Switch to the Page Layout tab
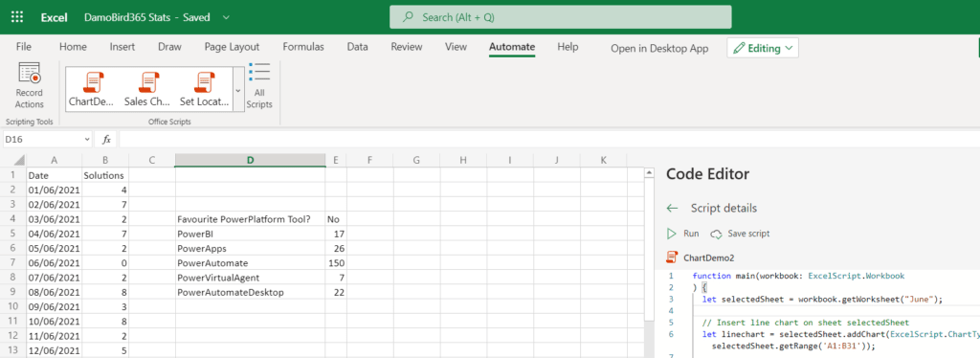The height and width of the screenshot is (358, 980). pyautogui.click(x=232, y=47)
